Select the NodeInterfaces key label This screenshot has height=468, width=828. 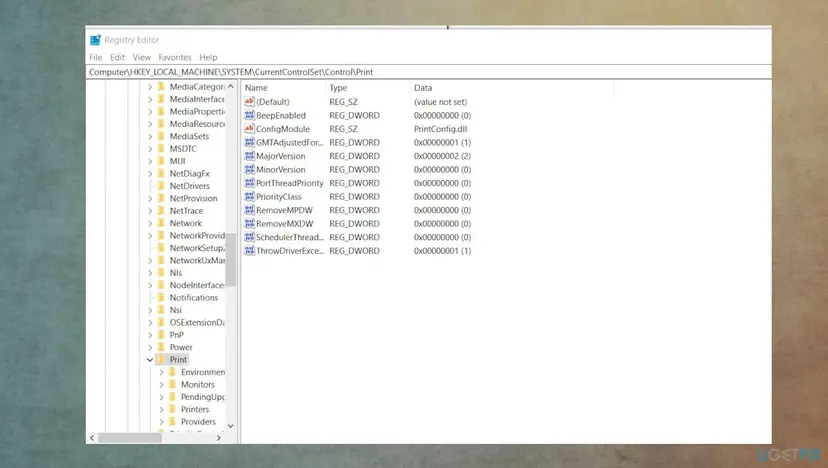click(197, 285)
